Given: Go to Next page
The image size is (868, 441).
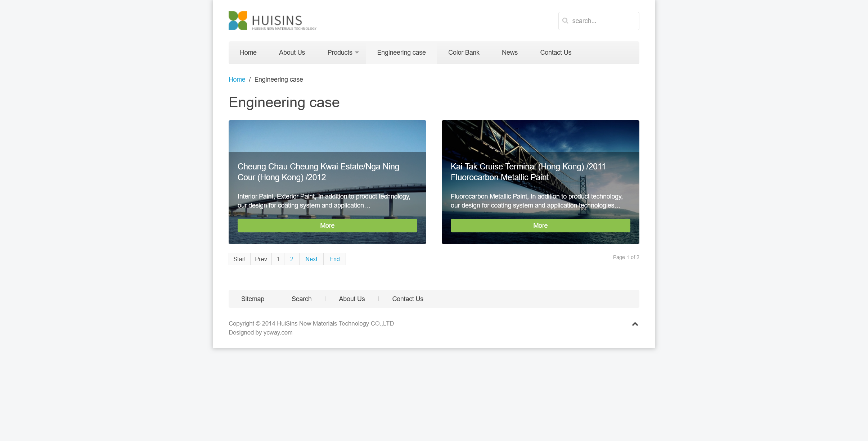Looking at the screenshot, I should pos(311,259).
